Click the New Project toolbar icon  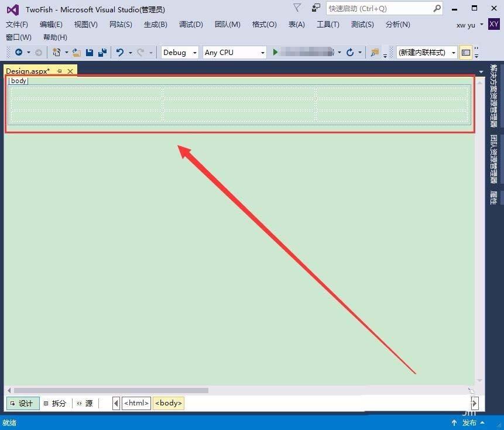(56, 52)
